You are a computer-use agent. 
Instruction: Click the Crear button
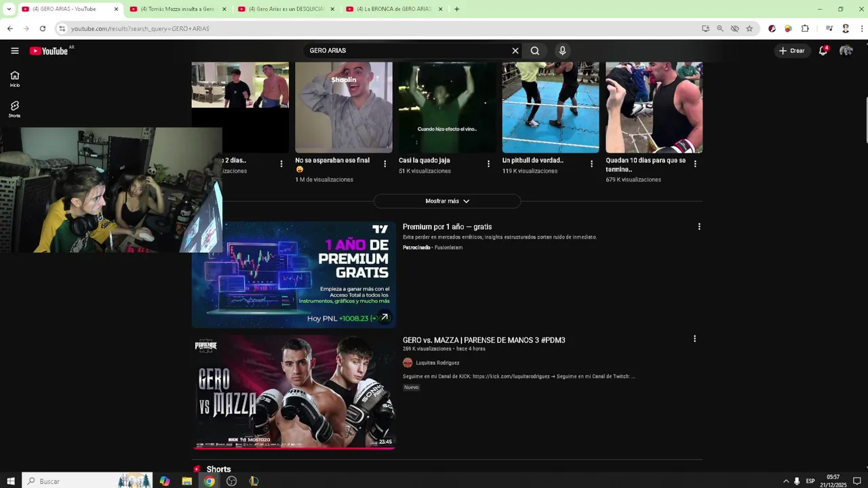(792, 51)
